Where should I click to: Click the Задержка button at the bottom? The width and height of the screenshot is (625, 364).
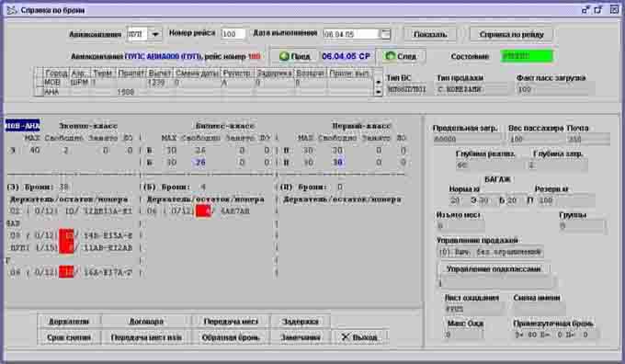[301, 322]
